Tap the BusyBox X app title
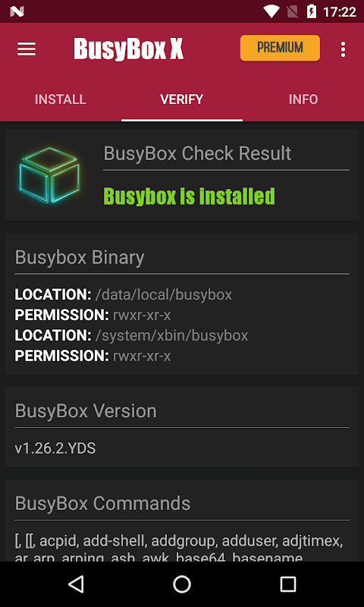364x607 pixels. [x=129, y=49]
